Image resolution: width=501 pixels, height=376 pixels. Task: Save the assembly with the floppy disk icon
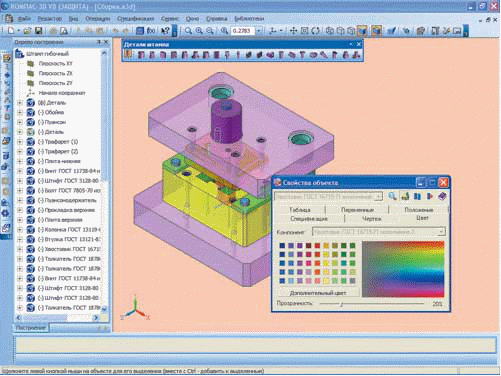(39, 31)
